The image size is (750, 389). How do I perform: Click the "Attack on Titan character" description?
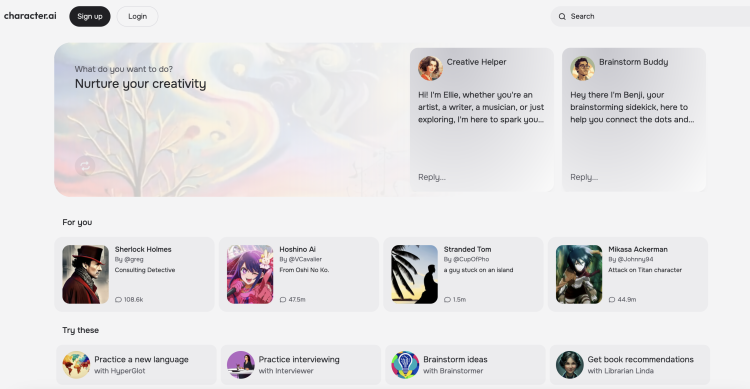pos(645,270)
